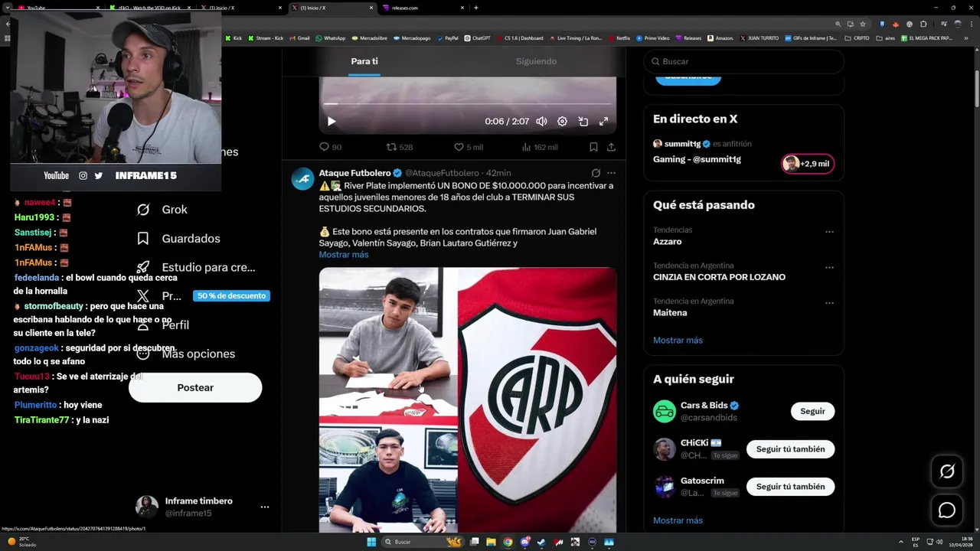Open CINZIA EN CORTA POR LOZANO trend
Image resolution: width=980 pixels, height=551 pixels.
pos(719,277)
